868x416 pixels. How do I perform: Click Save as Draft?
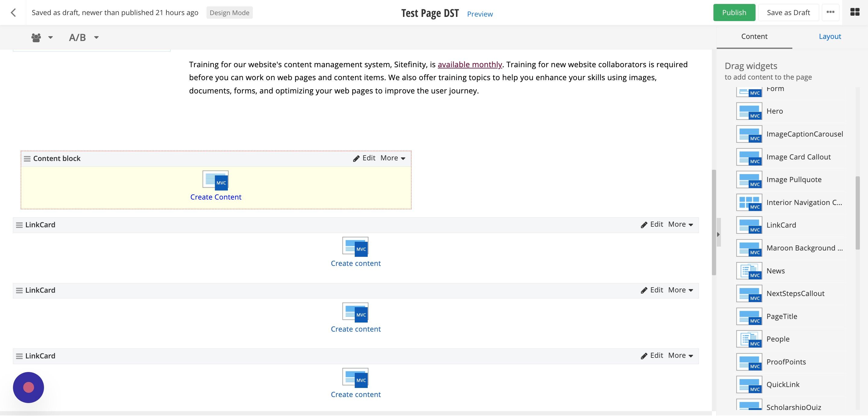coord(788,12)
